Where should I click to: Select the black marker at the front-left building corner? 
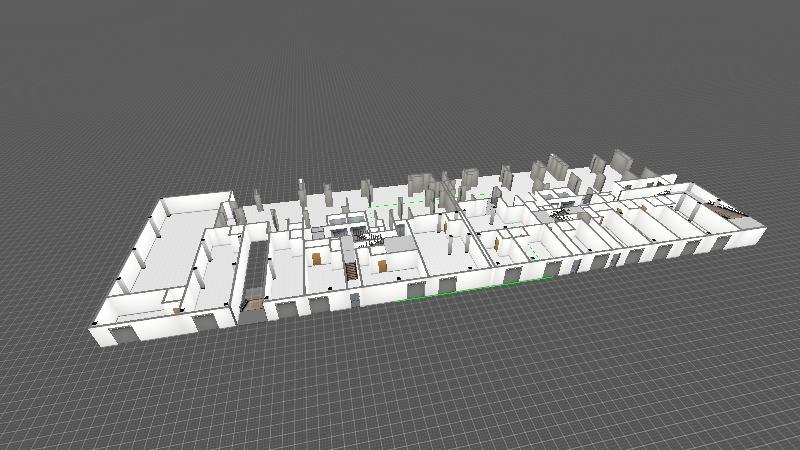pyautogui.click(x=94, y=324)
